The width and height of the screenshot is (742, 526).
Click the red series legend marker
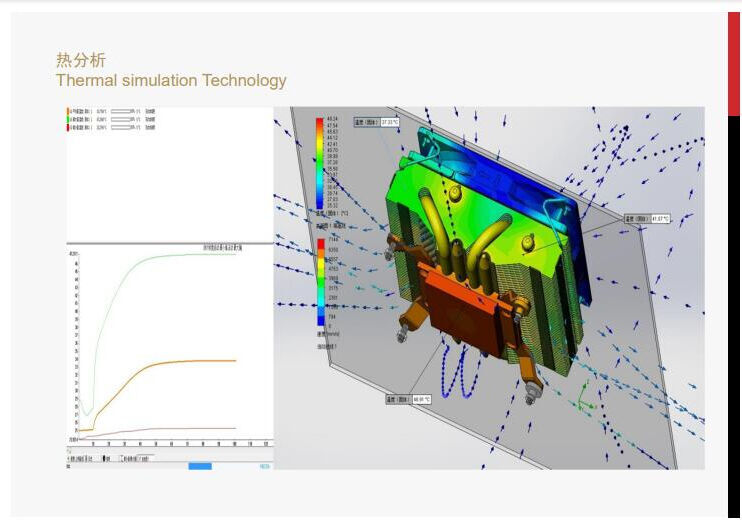[x=69, y=129]
